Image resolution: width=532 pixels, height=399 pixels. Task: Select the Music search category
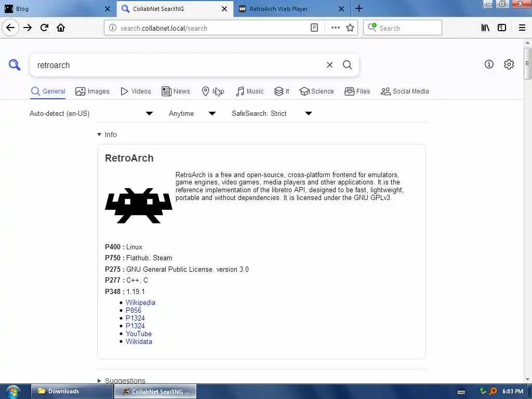[x=249, y=91]
